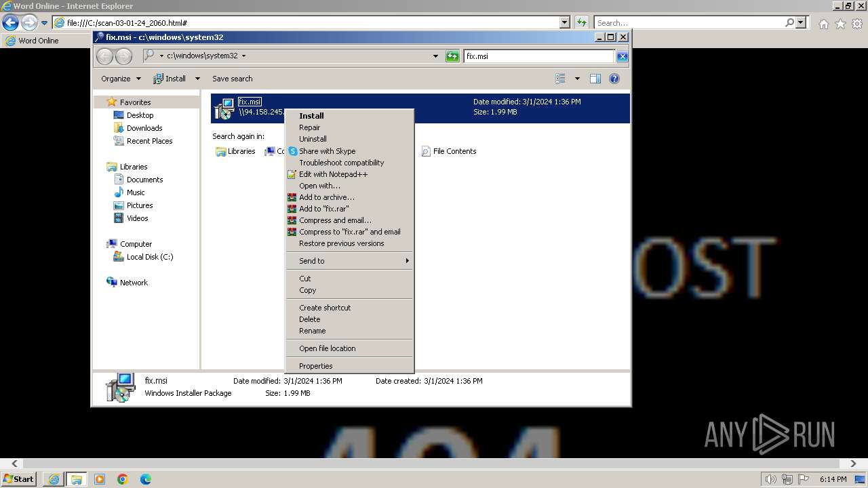Open the Install button dropdown arrow

[x=197, y=79]
